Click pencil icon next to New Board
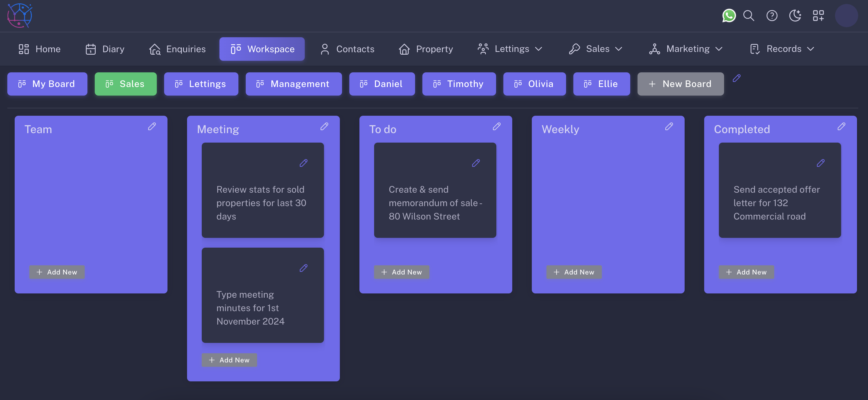The image size is (868, 400). point(737,78)
